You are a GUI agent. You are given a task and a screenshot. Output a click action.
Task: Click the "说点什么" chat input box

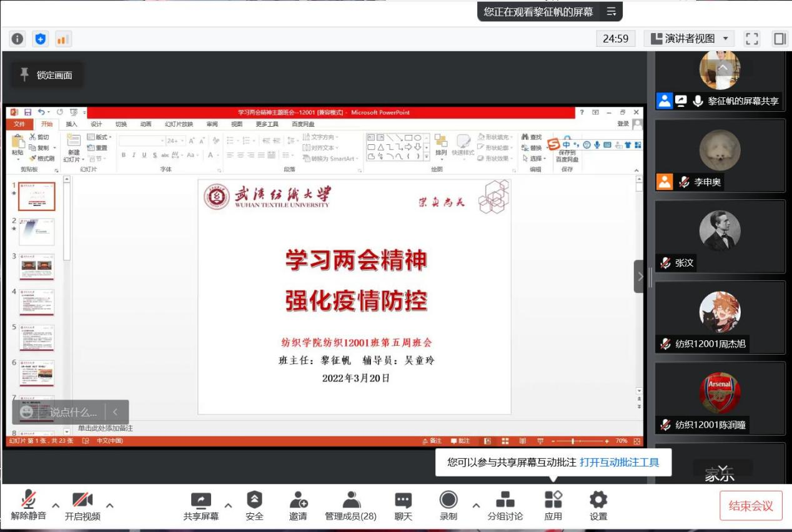point(73,412)
